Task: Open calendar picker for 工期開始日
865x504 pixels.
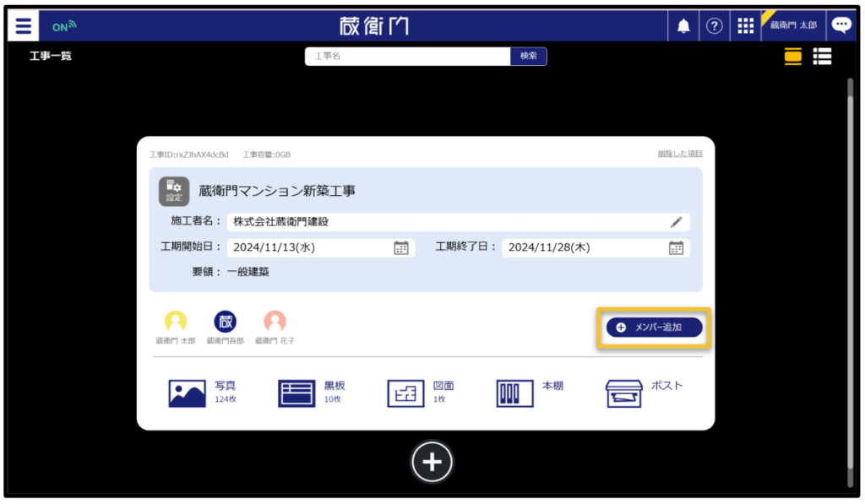Action: coord(401,247)
